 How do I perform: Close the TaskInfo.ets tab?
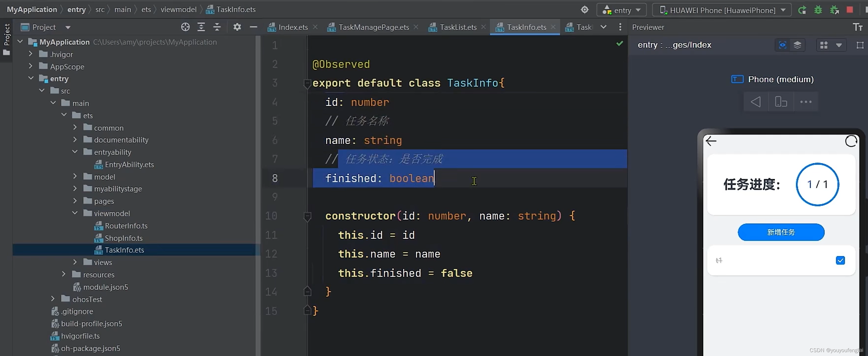(553, 27)
